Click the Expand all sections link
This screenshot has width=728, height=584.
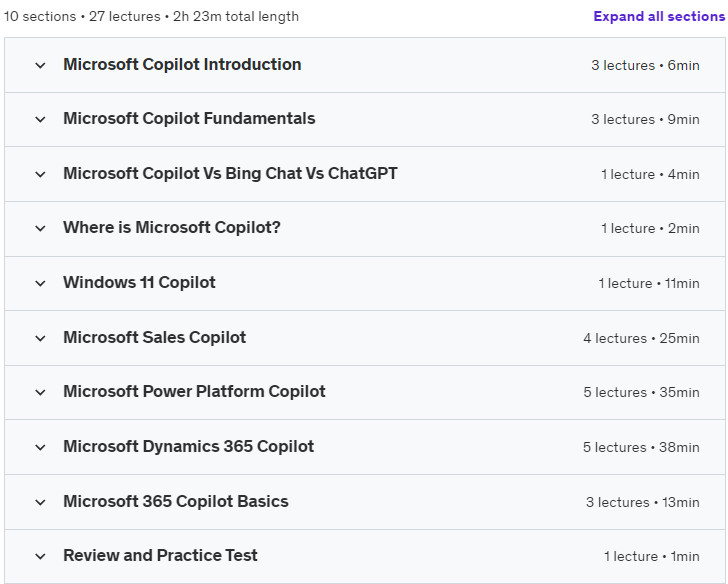click(659, 16)
